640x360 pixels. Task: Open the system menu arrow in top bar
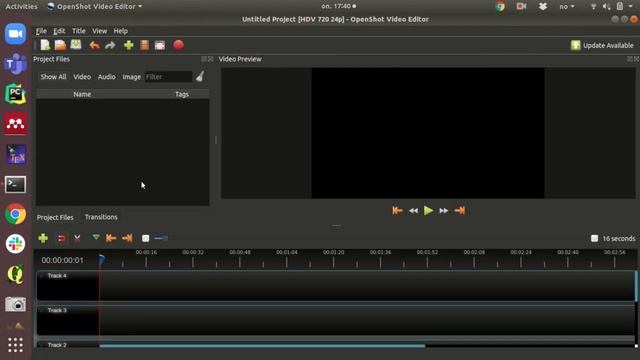click(x=631, y=6)
